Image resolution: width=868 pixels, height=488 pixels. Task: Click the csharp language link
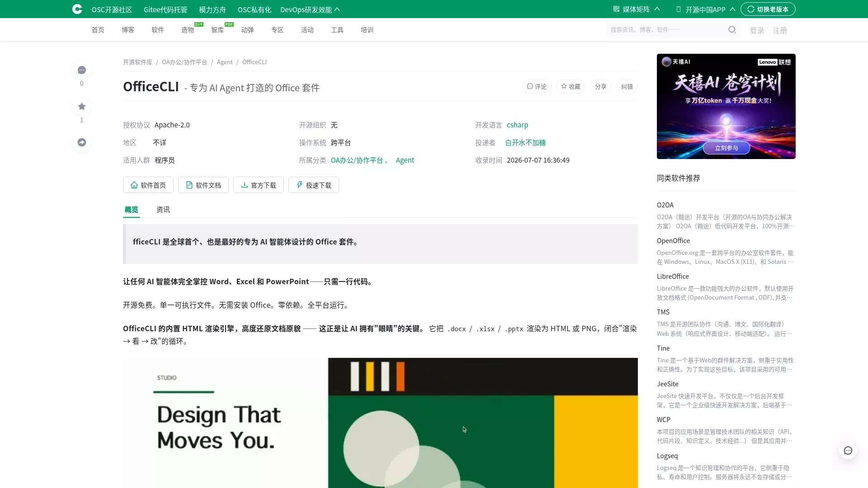click(x=518, y=125)
